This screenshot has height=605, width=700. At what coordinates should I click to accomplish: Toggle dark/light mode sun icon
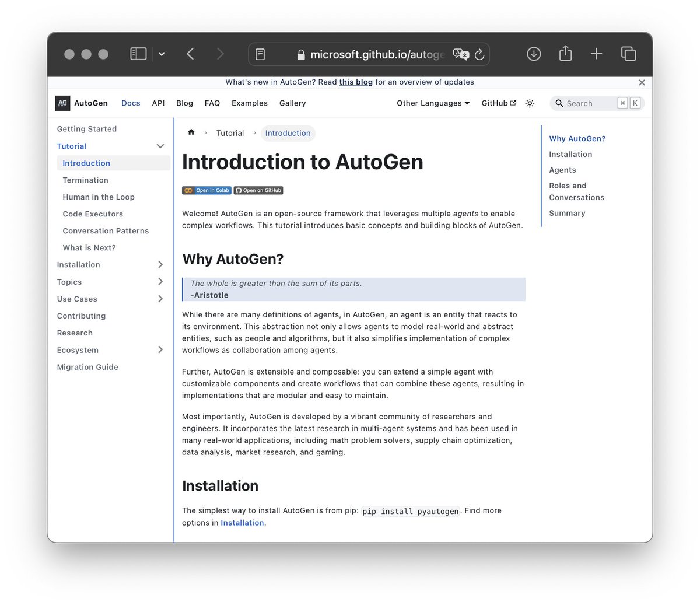pyautogui.click(x=530, y=103)
